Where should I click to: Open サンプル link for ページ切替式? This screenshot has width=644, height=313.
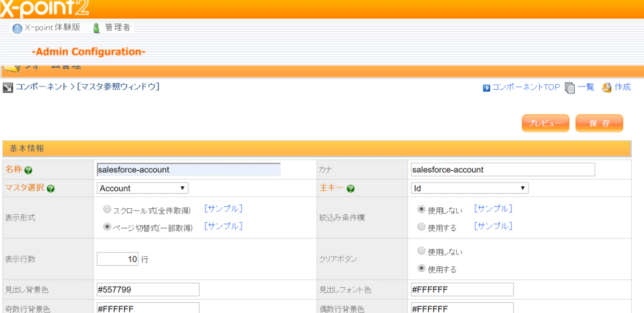(223, 226)
